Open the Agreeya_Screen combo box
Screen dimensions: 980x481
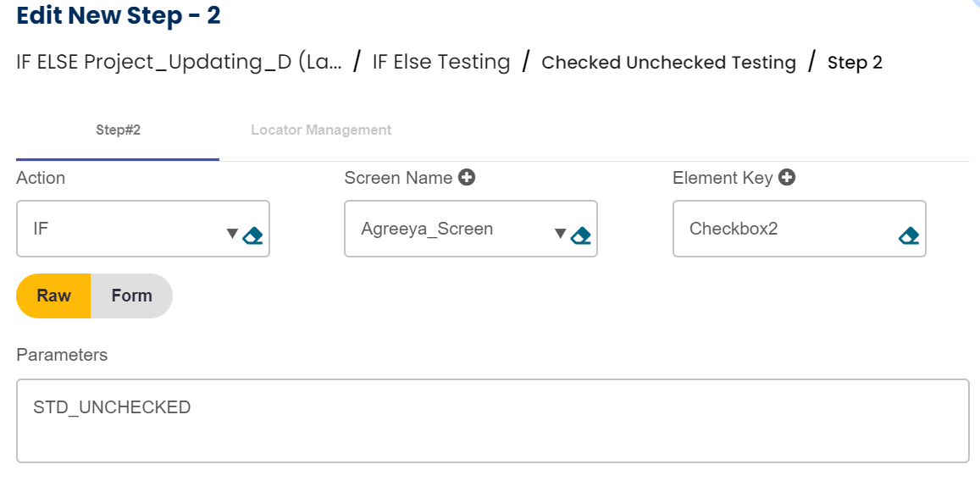[449, 229]
